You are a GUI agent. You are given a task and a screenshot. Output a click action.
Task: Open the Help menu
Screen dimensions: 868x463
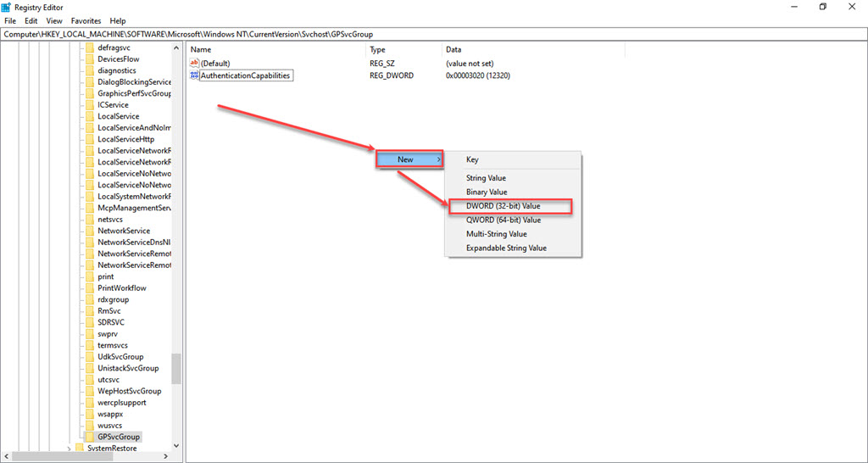tap(118, 21)
